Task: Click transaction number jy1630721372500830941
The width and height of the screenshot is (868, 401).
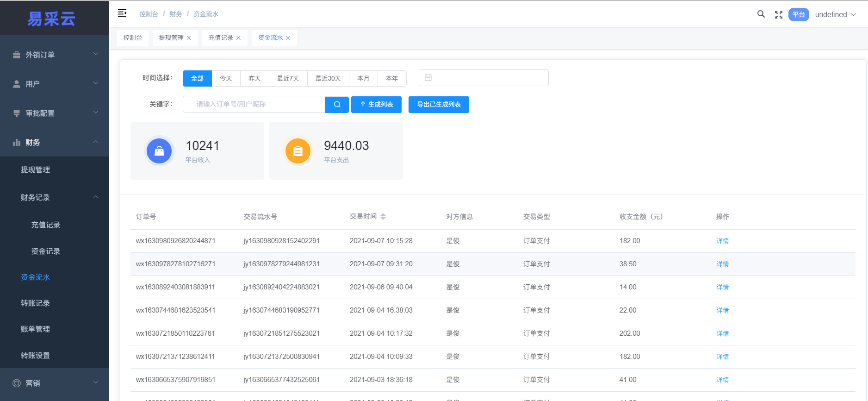Action: (x=281, y=357)
